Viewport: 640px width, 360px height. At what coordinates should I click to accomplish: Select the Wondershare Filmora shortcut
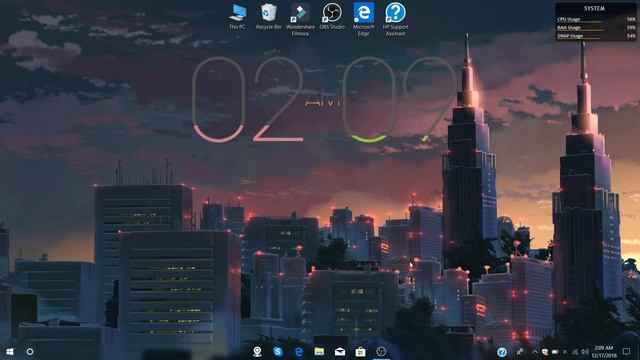tap(300, 19)
